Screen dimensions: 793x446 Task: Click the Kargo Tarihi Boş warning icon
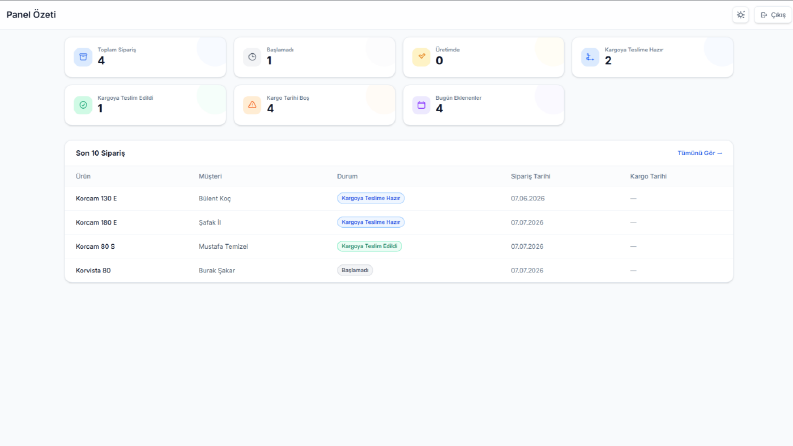pos(252,105)
